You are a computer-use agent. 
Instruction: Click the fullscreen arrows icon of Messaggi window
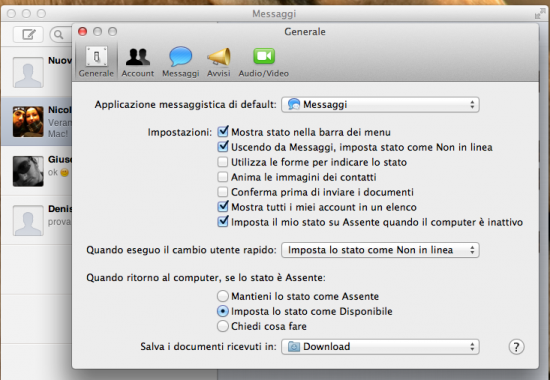540,13
